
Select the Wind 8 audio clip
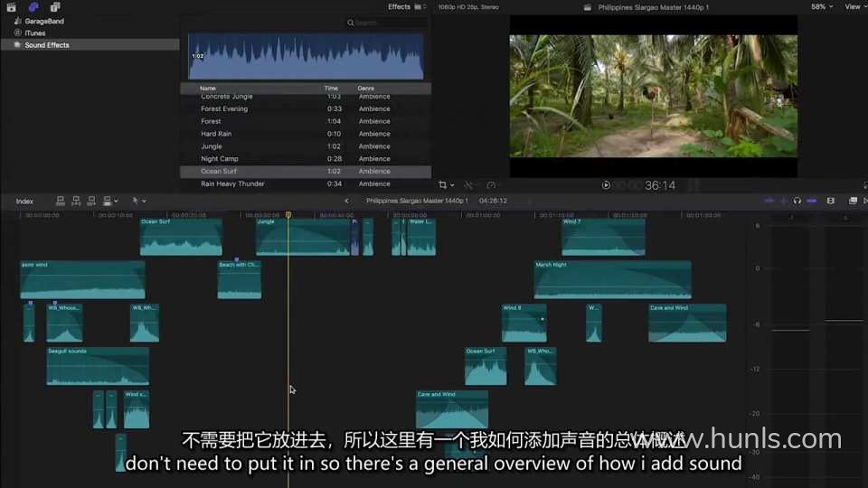coord(524,324)
